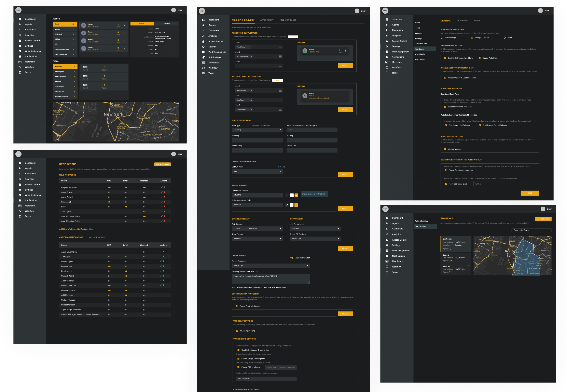Click the delete icon in the Agent Arrived row
This screenshot has height=392, width=567.
coord(165,197)
